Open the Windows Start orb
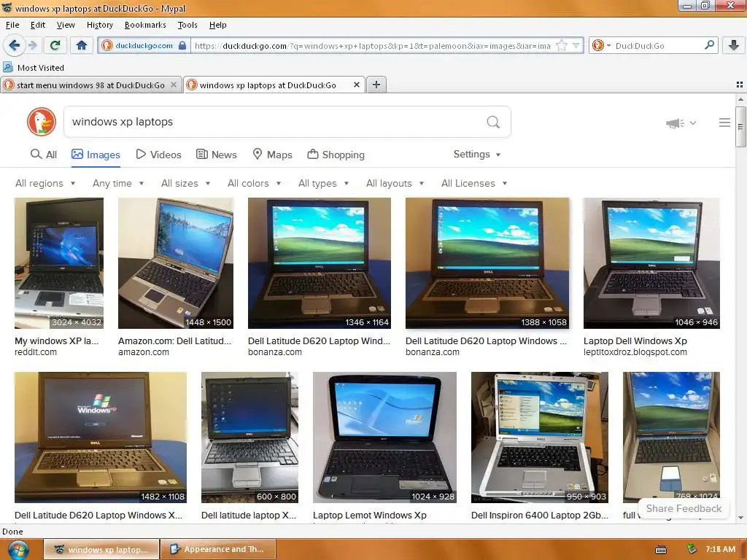 click(18, 550)
